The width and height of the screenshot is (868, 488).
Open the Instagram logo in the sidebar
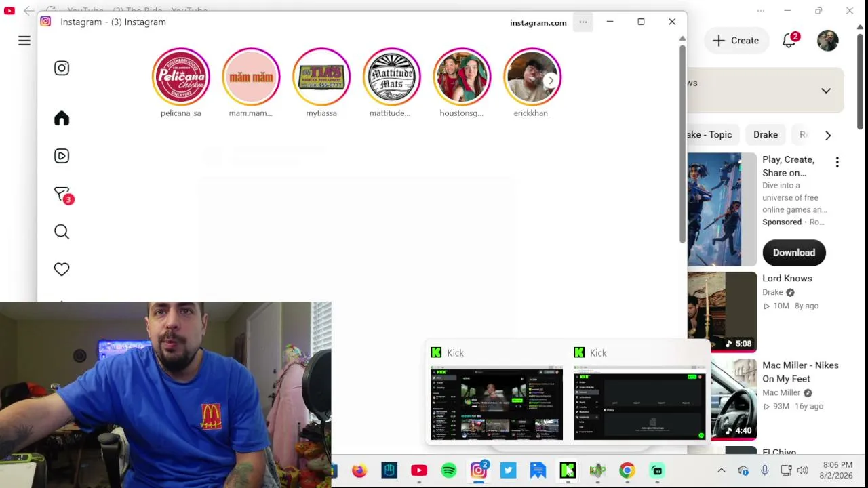pos(62,68)
